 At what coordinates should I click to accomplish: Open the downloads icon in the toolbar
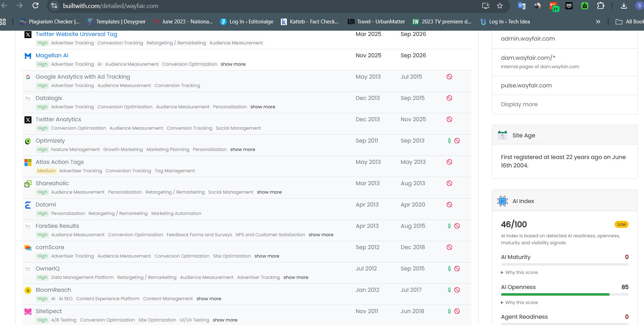pyautogui.click(x=624, y=6)
